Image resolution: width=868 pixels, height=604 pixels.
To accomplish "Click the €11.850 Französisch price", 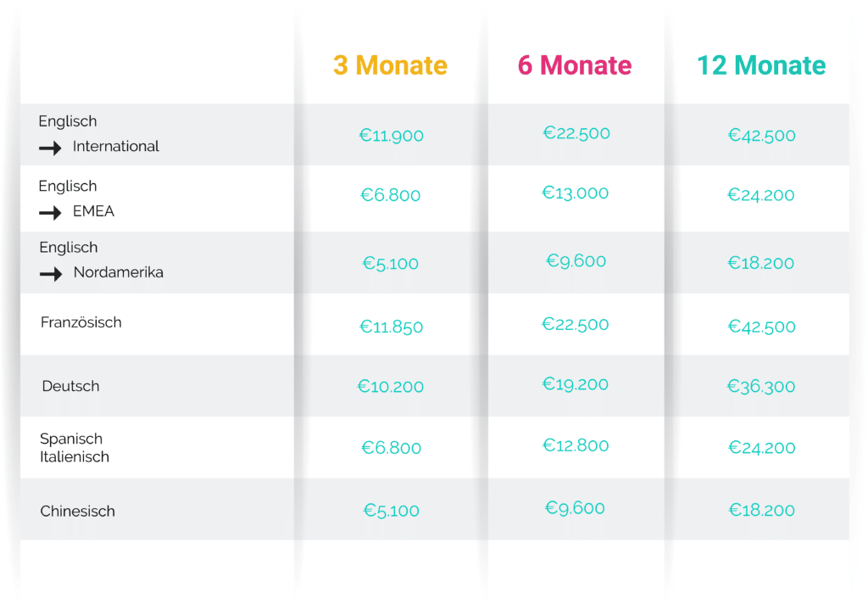I will pos(392,327).
